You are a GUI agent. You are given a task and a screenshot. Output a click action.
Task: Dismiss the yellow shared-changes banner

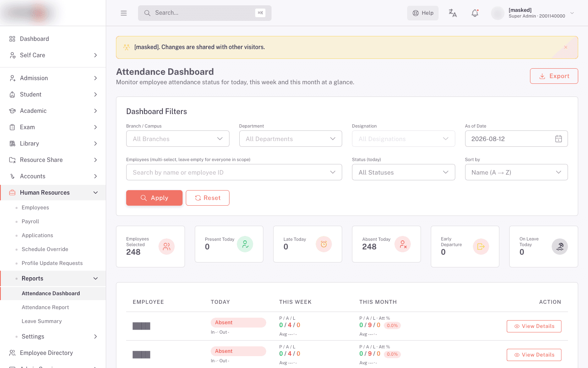(x=566, y=47)
